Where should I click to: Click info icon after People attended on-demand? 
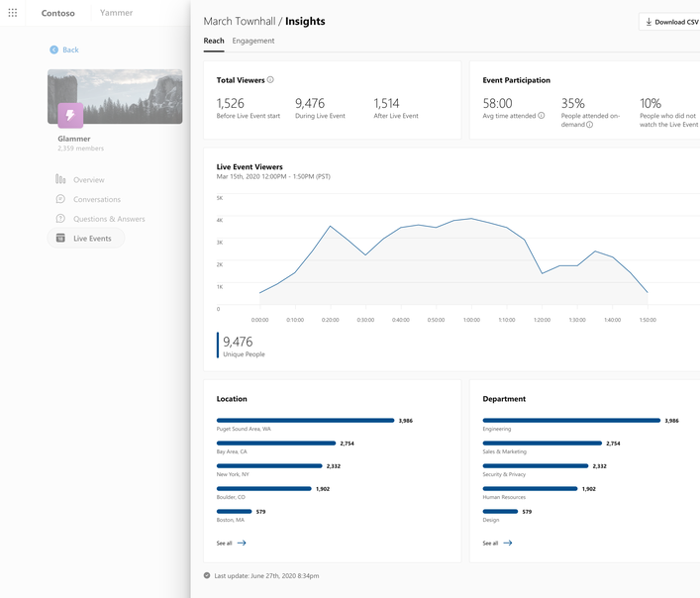click(x=589, y=125)
